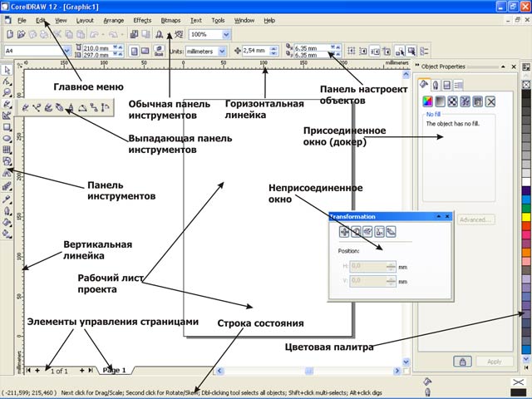Choose Interactive Connector tool in flyout
Viewport: 532px width, 399px height.
[x=94, y=107]
